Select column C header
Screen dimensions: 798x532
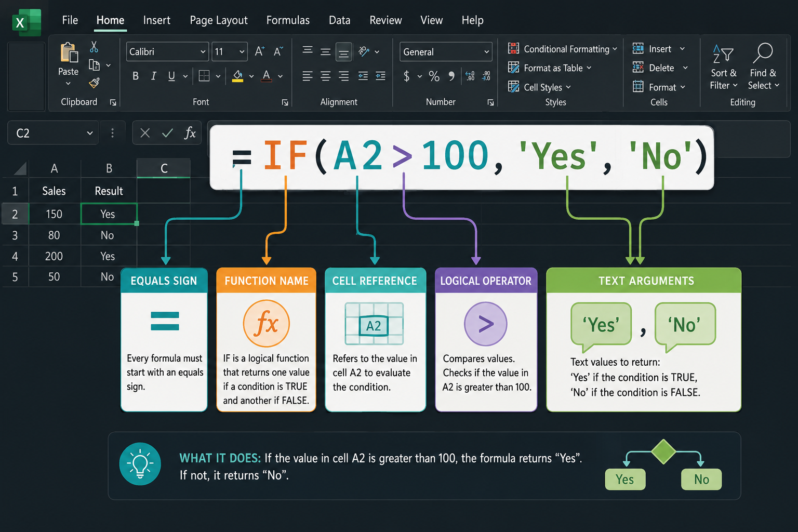(x=164, y=168)
